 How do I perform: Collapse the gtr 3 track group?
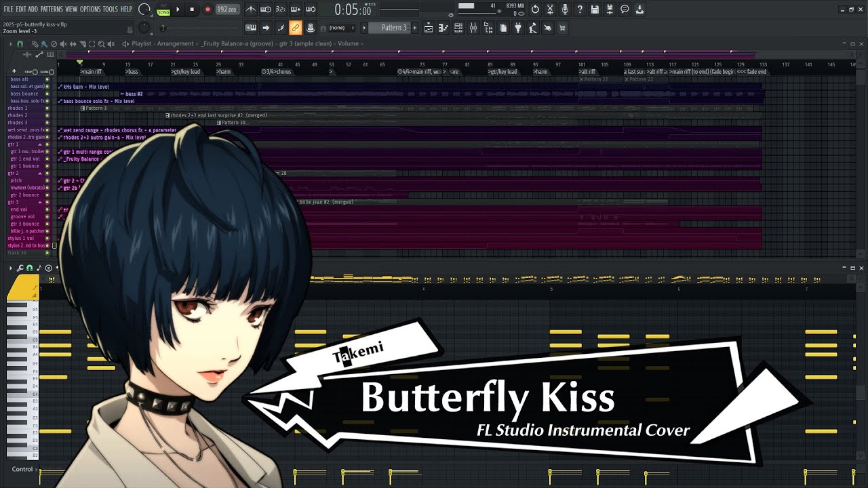click(x=39, y=202)
